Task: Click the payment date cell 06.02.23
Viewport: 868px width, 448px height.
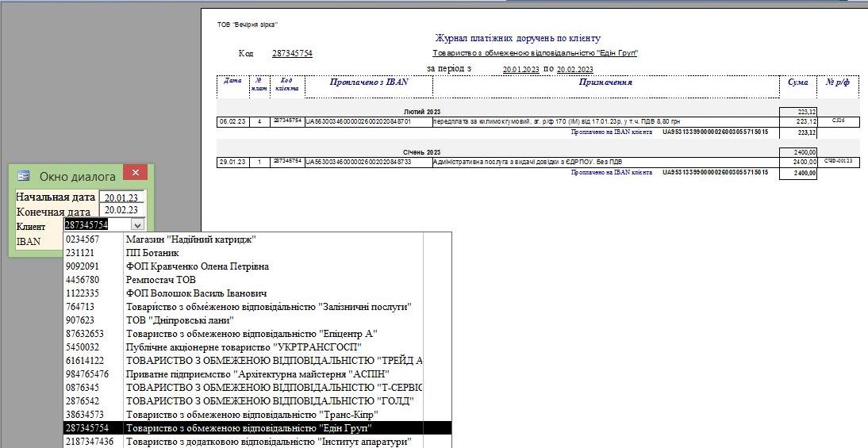Action: pyautogui.click(x=233, y=121)
